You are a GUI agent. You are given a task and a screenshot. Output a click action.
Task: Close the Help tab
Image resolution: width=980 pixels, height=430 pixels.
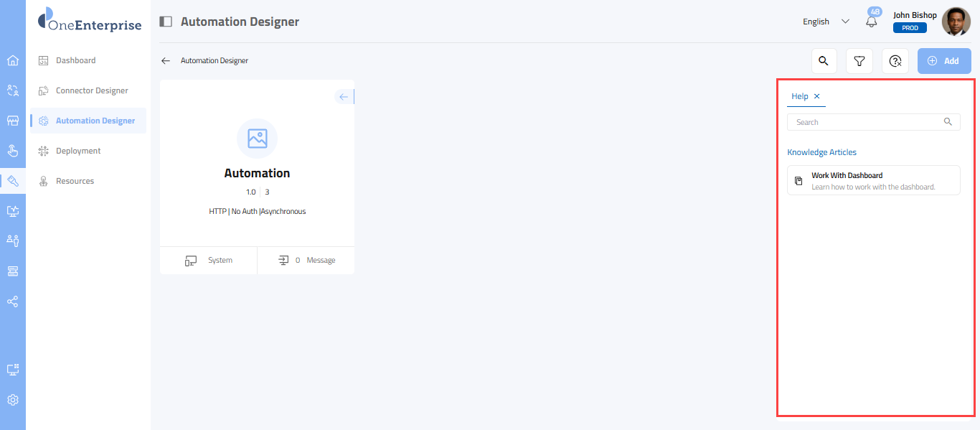tap(817, 96)
